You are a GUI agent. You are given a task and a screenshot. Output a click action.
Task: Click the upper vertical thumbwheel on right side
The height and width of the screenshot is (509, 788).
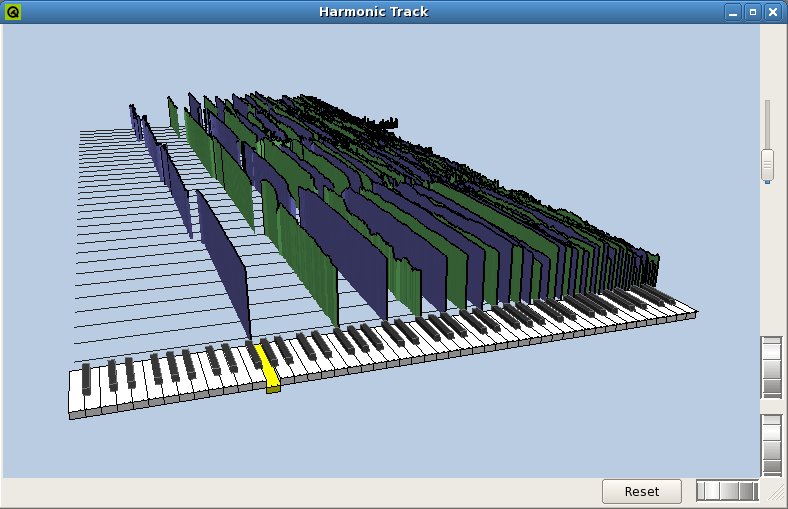coord(772,368)
